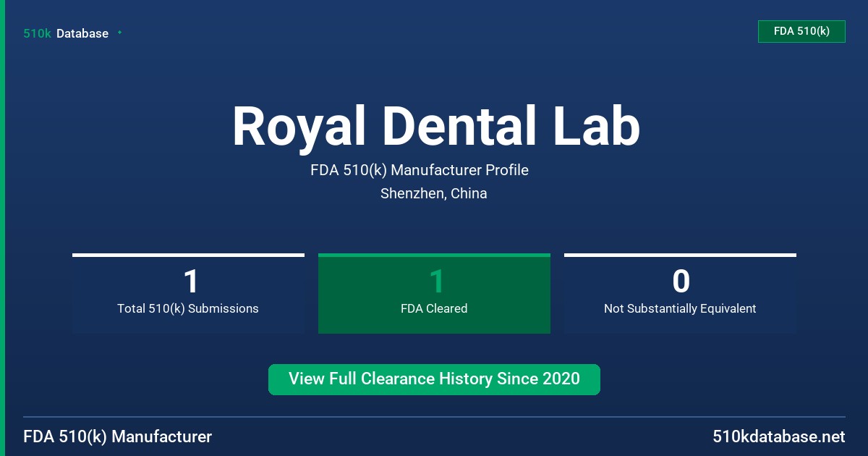Click the Not Substantially Equivalent label
Screen dimensions: 868x456
point(680,308)
